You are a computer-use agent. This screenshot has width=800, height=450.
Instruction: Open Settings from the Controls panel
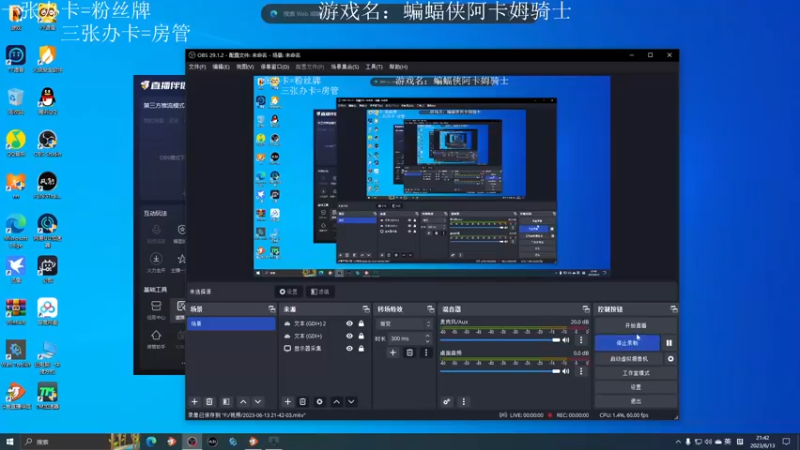(636, 387)
